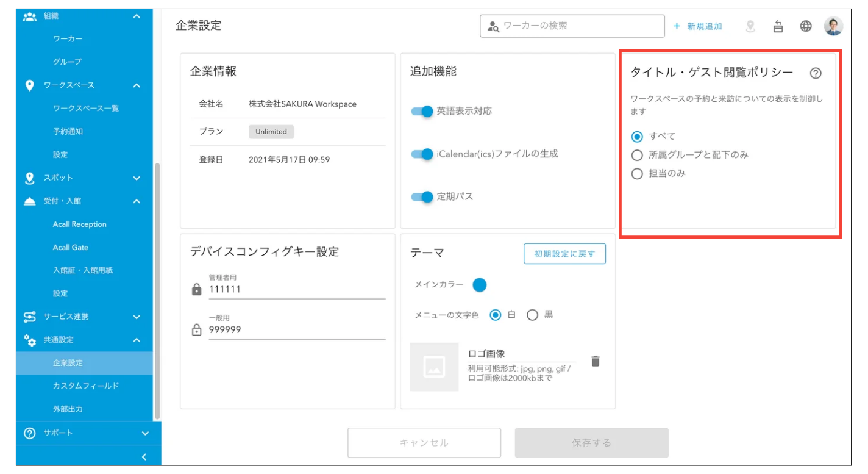Open Acall Reception in the sidebar
The image size is (868, 474).
coord(79,224)
